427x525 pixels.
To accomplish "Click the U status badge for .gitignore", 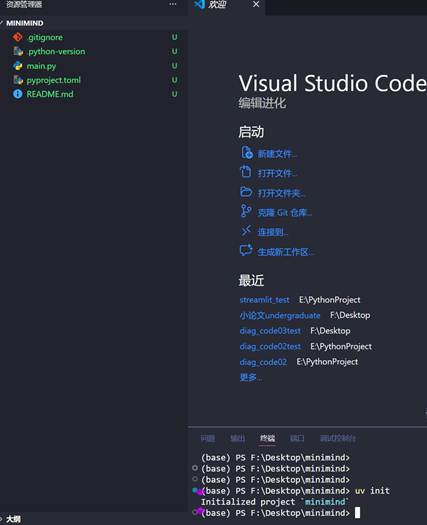I will click(x=174, y=37).
